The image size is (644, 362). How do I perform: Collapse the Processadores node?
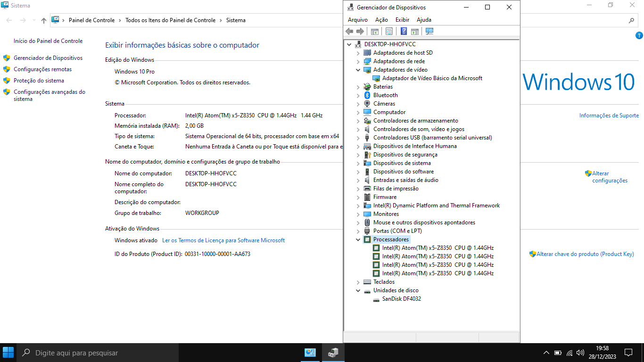click(358, 239)
